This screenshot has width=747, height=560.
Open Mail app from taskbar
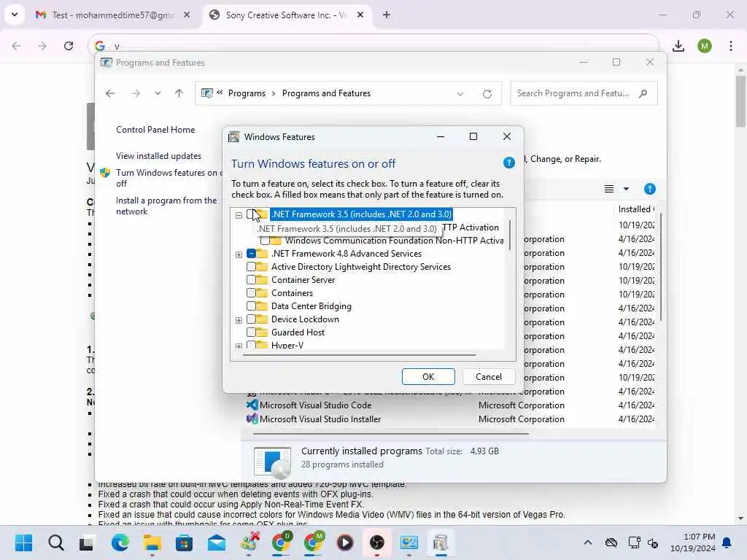216,542
